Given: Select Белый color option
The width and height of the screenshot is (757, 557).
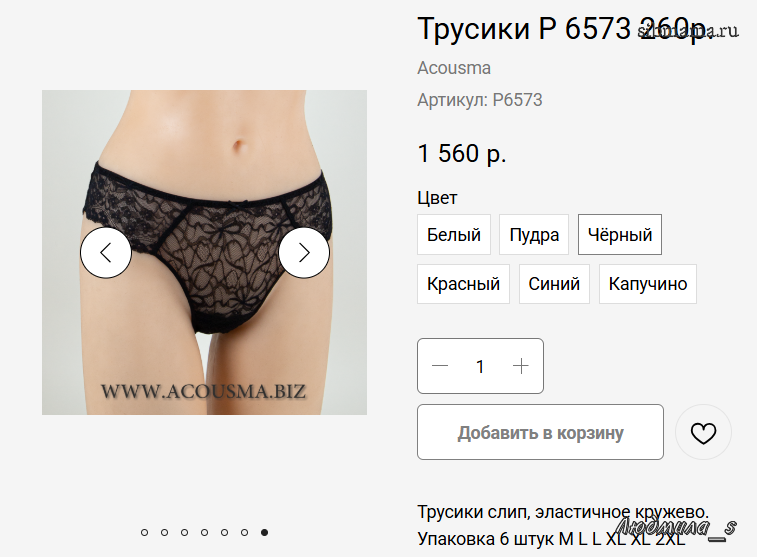Looking at the screenshot, I should pyautogui.click(x=454, y=235).
